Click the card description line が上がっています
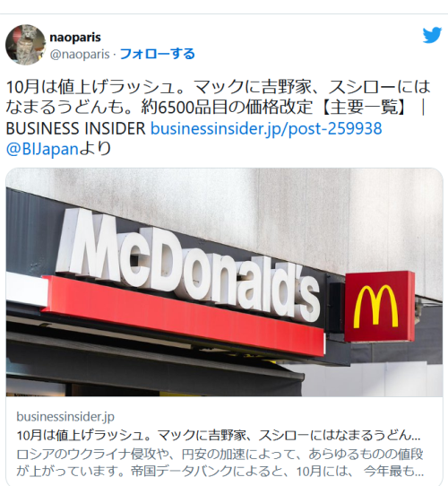The width and height of the screenshot is (448, 486). (x=220, y=471)
